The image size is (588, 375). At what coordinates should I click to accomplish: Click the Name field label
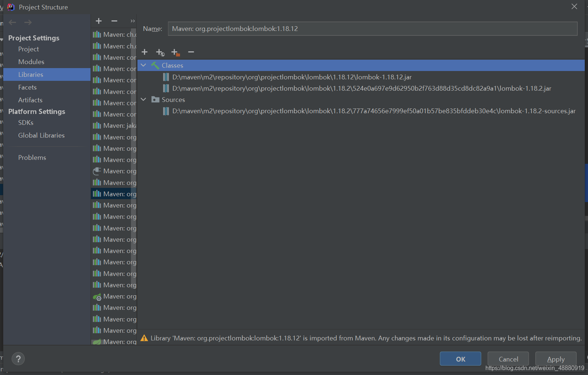coord(152,29)
